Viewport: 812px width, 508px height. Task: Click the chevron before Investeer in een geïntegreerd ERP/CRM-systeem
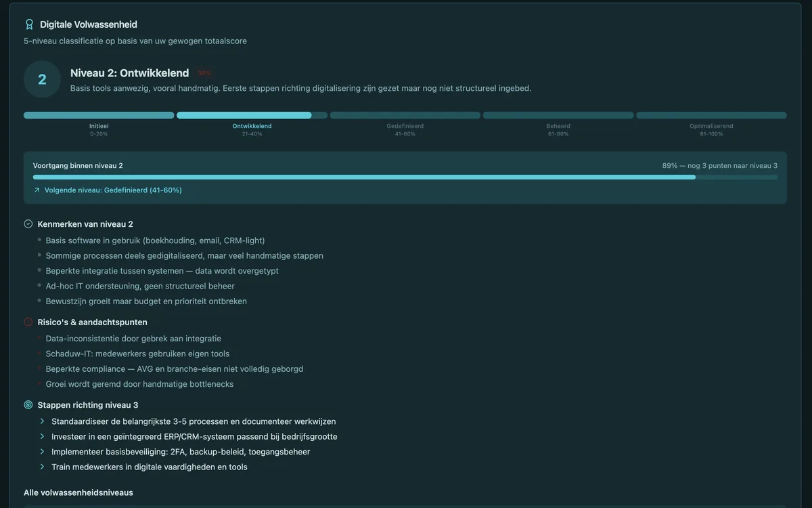pyautogui.click(x=42, y=437)
